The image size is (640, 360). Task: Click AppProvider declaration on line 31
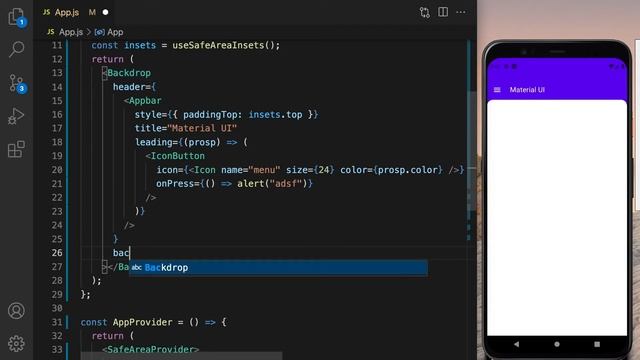(x=142, y=322)
